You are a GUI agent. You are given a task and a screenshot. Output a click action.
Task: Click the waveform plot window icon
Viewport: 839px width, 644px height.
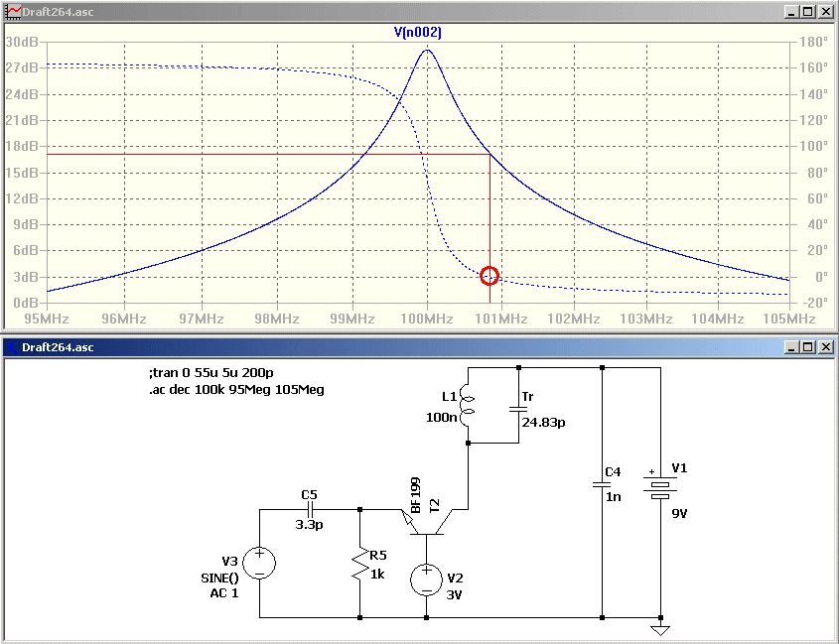12,11
